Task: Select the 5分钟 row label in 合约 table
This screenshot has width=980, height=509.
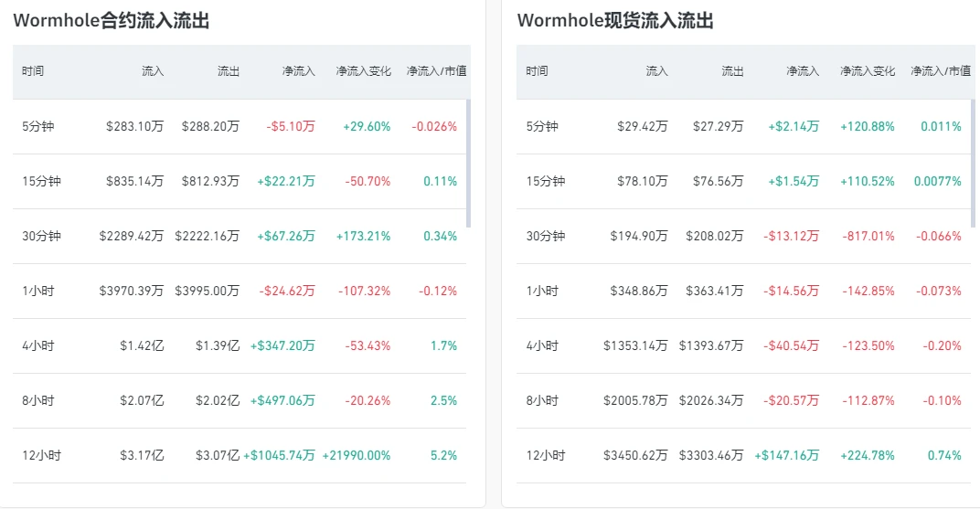Action: point(38,127)
